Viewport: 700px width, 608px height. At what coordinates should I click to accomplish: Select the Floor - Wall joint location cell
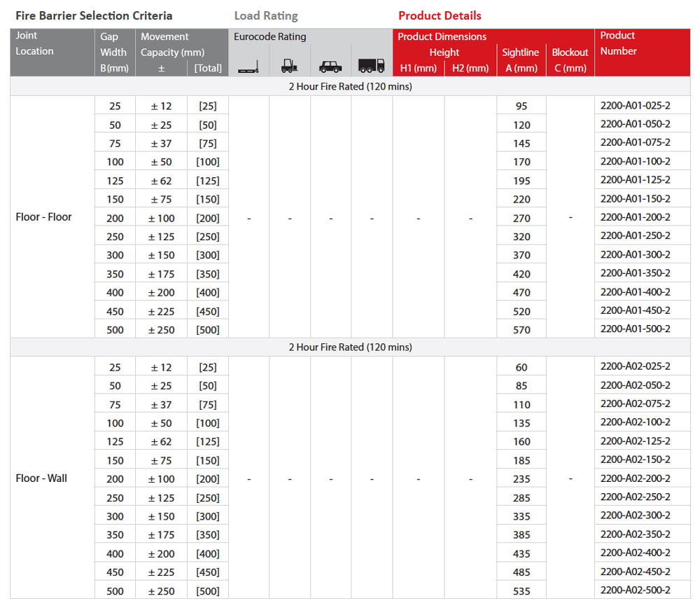(41, 478)
